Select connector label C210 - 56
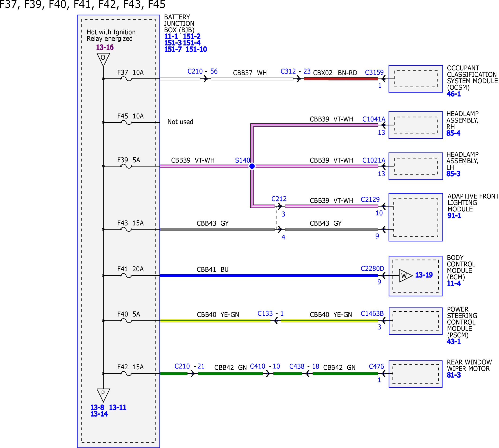Screen dimensions: 499x448 click(202, 71)
